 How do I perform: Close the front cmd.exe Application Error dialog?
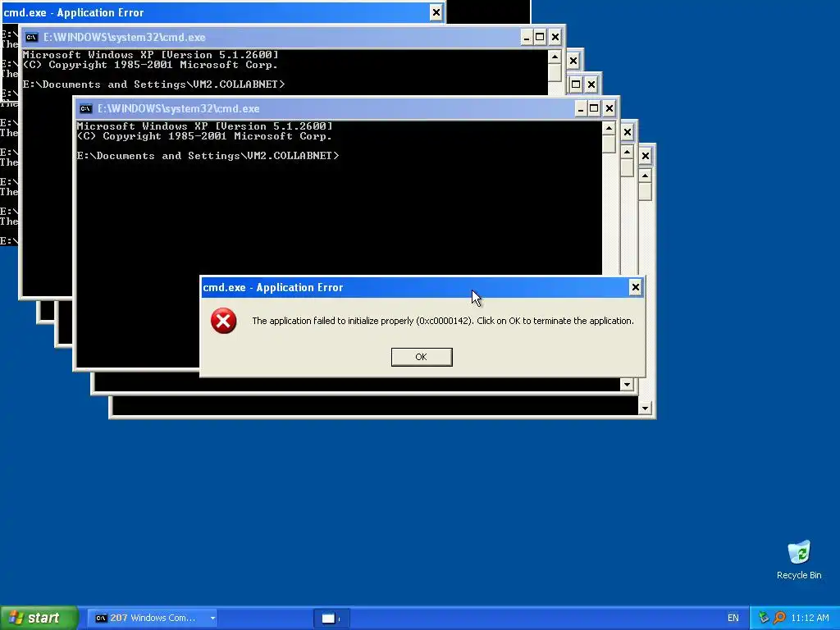pos(636,287)
